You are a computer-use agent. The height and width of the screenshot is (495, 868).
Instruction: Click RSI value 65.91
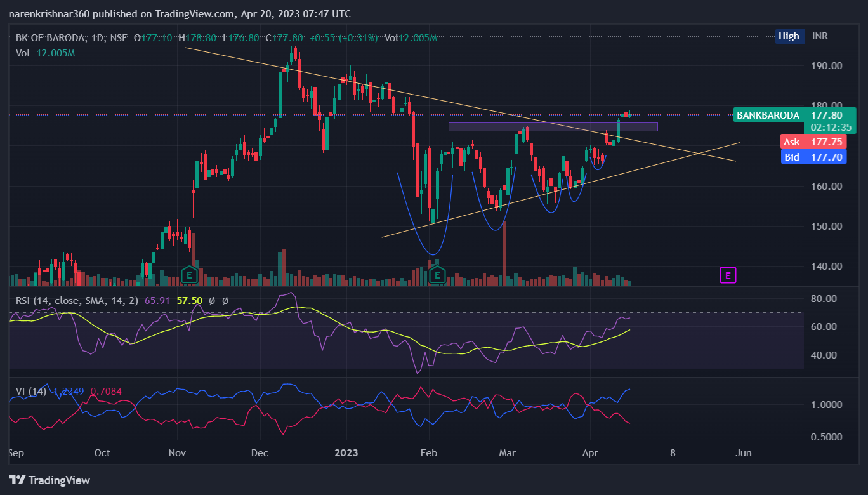click(157, 301)
